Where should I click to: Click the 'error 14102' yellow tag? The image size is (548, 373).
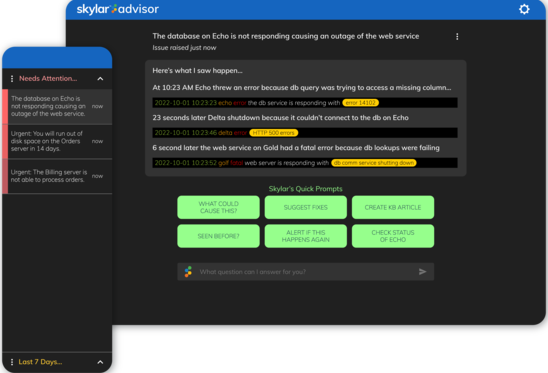(360, 103)
